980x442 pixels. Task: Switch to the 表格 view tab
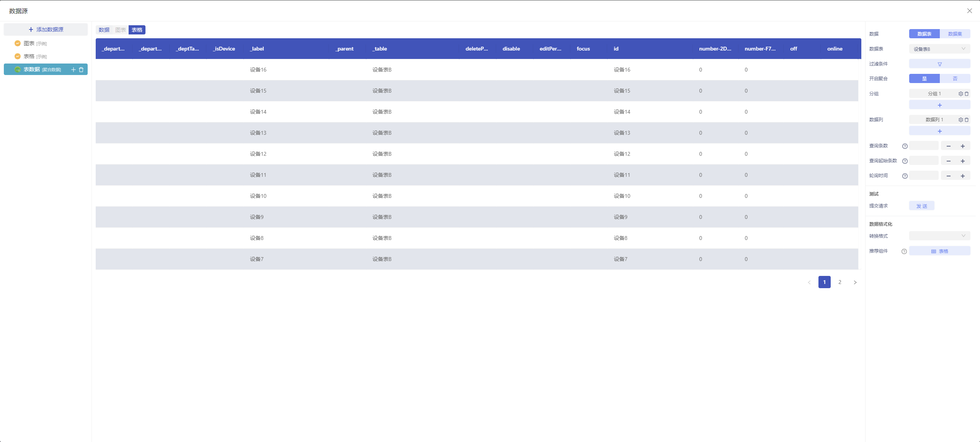point(137,30)
